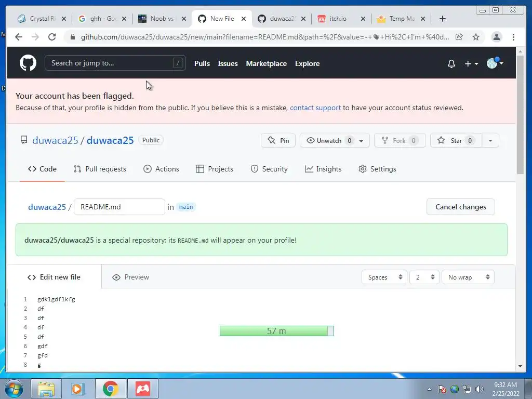Open the Windows Start menu
The height and width of the screenshot is (399, 532).
tap(13, 389)
